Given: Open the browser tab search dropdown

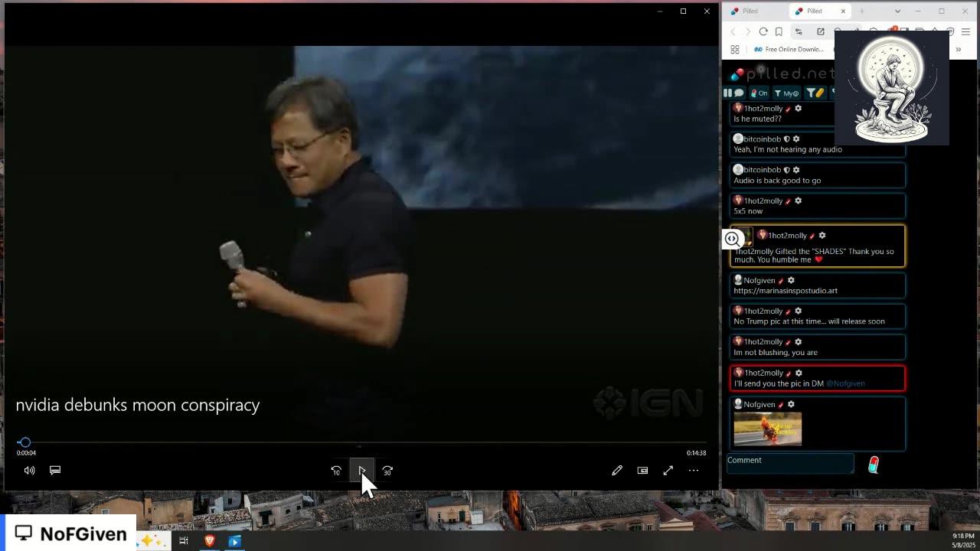Looking at the screenshot, I should coord(897,11).
